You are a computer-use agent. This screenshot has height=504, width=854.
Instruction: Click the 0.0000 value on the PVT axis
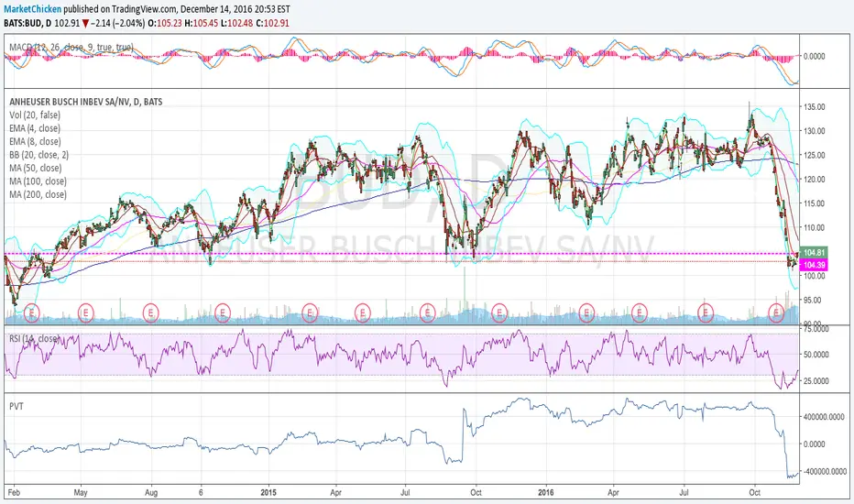tap(815, 444)
